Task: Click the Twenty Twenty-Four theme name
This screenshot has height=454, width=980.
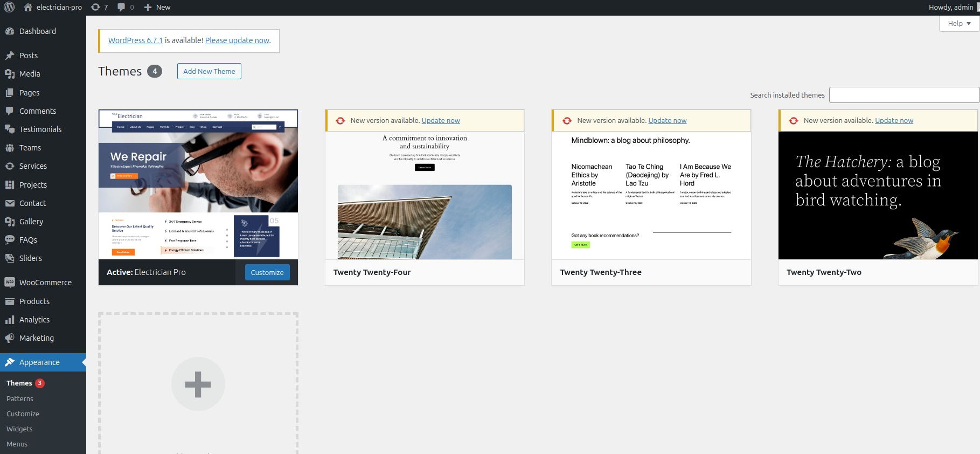Action: click(x=372, y=272)
